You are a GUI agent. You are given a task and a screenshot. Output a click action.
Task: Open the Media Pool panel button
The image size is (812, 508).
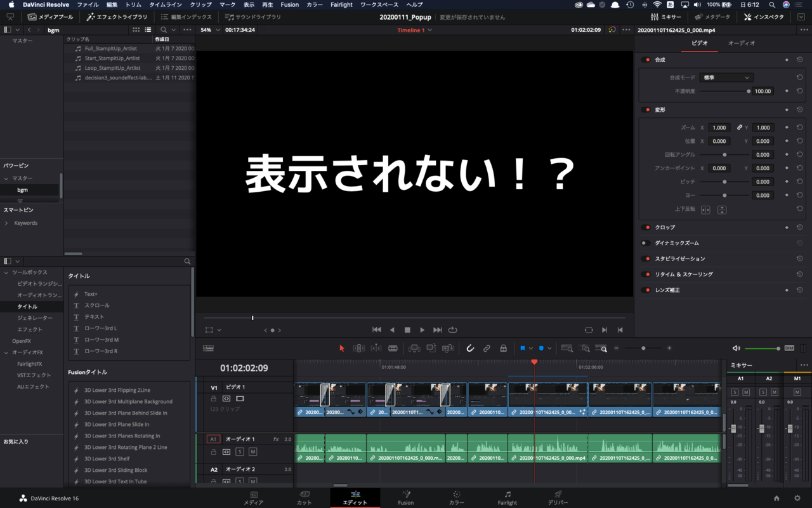(51, 17)
